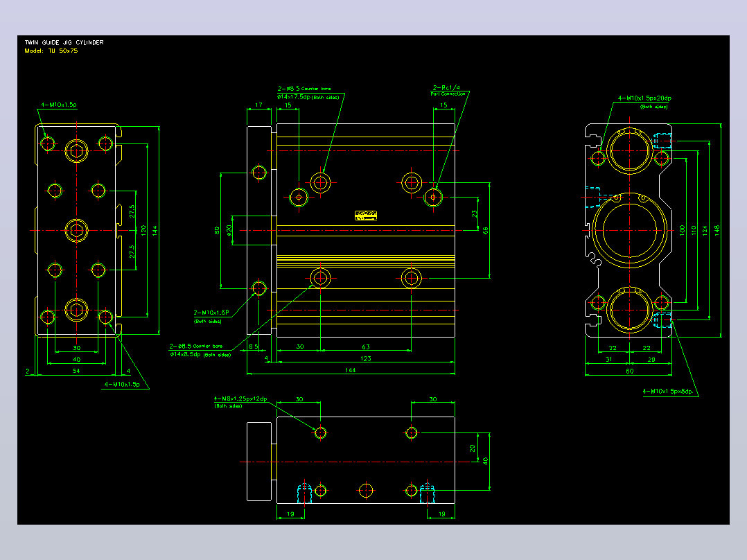Select the "4-M10x1.5px8dp." thread callout

[669, 392]
